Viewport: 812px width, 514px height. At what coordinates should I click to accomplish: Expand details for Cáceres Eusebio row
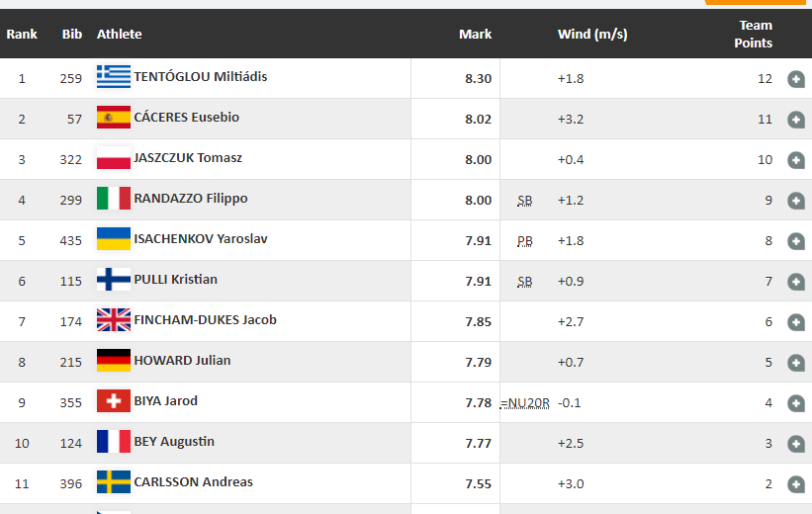(x=796, y=120)
